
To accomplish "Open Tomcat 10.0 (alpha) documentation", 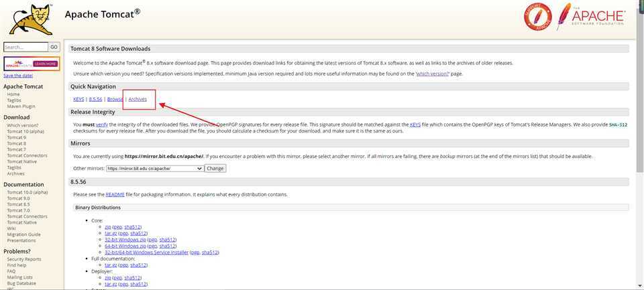I will pyautogui.click(x=28, y=192).
